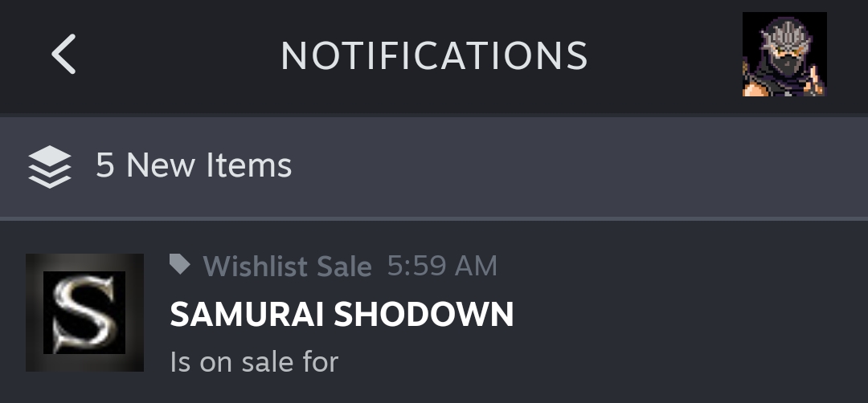
Task: Click the number 5 in new items
Action: pos(105,166)
